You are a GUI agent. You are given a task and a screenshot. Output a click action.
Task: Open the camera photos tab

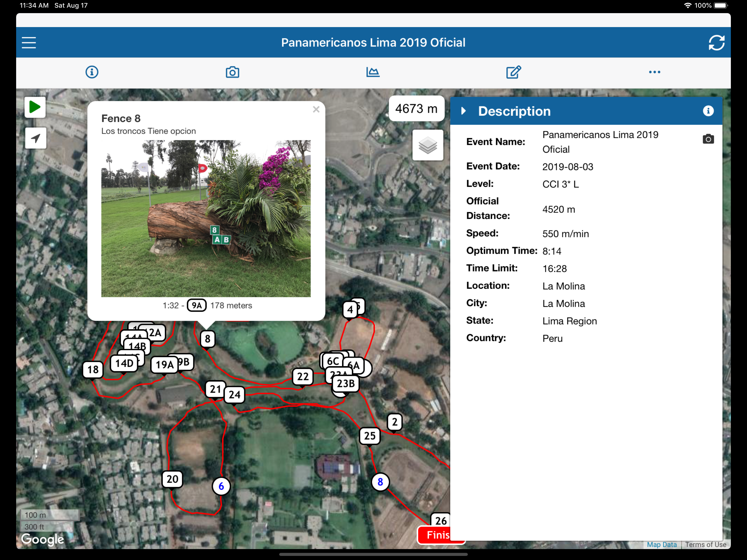point(232,72)
